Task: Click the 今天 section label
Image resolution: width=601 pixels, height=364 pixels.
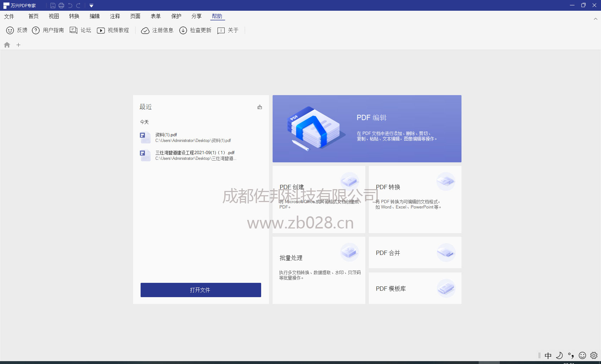Action: point(144,122)
